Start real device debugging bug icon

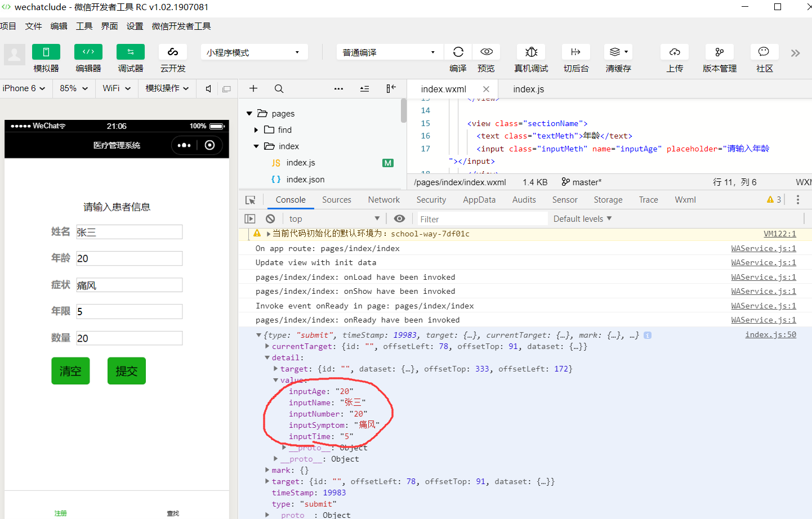(x=531, y=52)
